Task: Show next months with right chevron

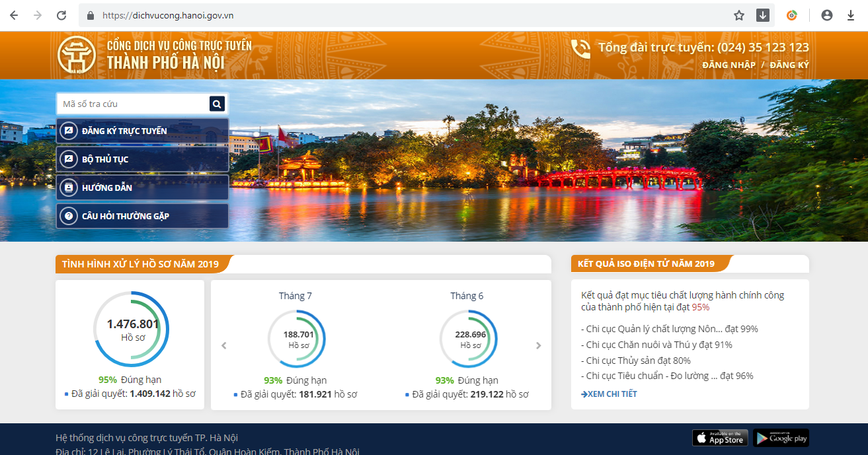Action: (538, 345)
